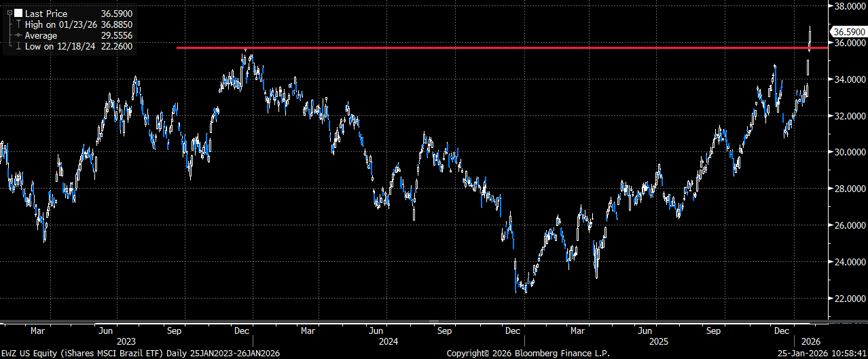Click the 36.5900 current price tag on axis
Image resolution: width=868 pixels, height=359 pixels.
pos(848,32)
